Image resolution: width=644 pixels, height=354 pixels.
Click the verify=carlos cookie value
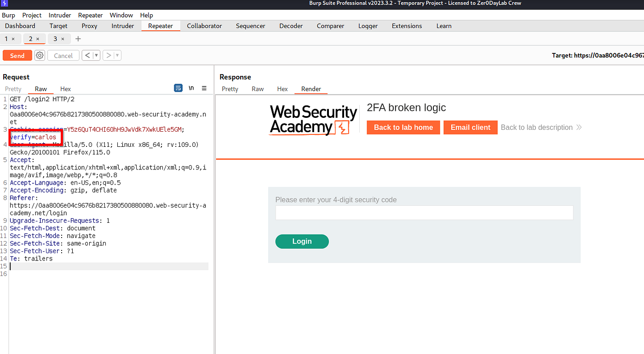33,137
